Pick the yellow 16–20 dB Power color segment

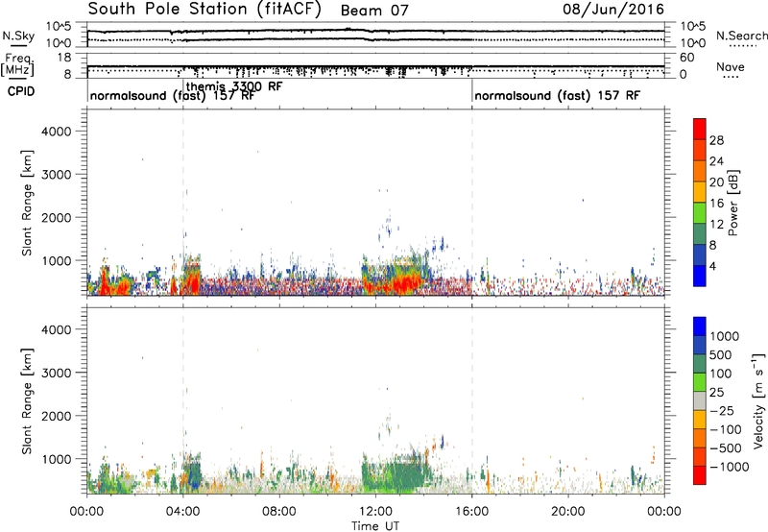700,192
